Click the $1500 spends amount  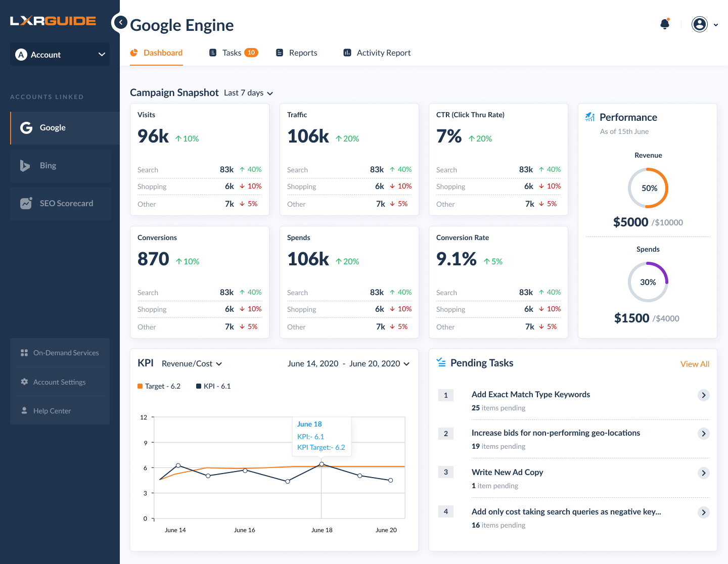(x=631, y=318)
